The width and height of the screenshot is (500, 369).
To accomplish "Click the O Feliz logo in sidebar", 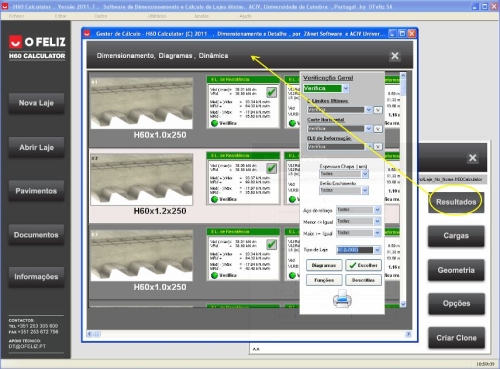I will click(x=37, y=42).
